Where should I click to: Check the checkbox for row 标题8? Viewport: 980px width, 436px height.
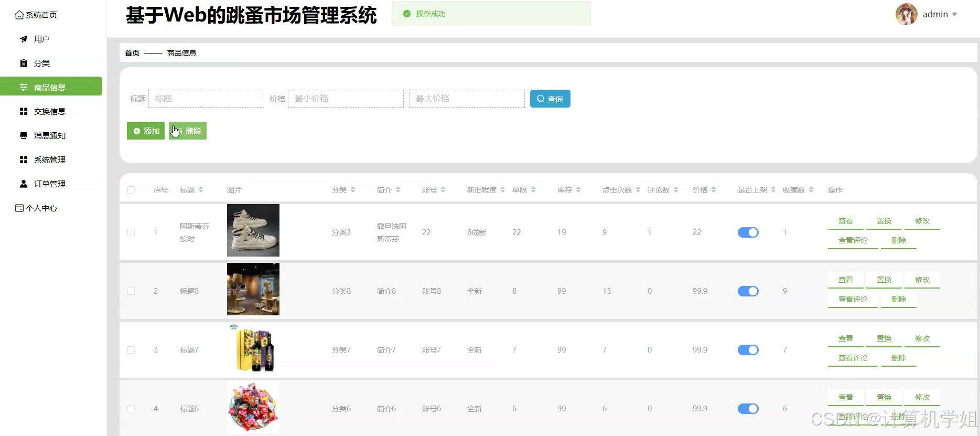click(131, 291)
